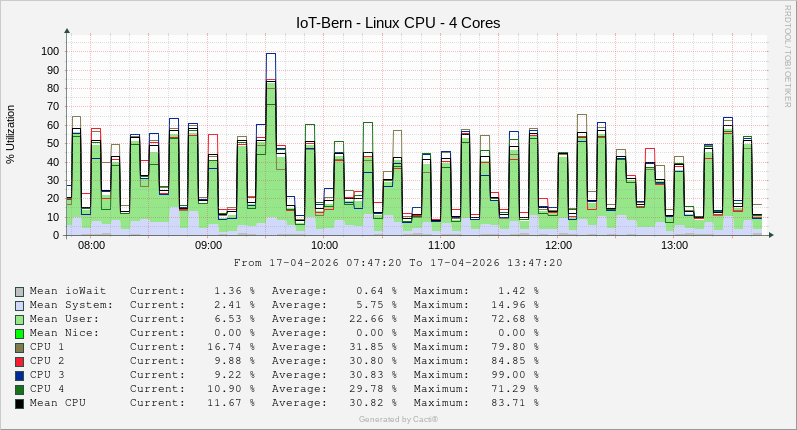The width and height of the screenshot is (797, 430).
Task: Click the CPU 3 maximum value 99.00
Action: click(x=513, y=375)
